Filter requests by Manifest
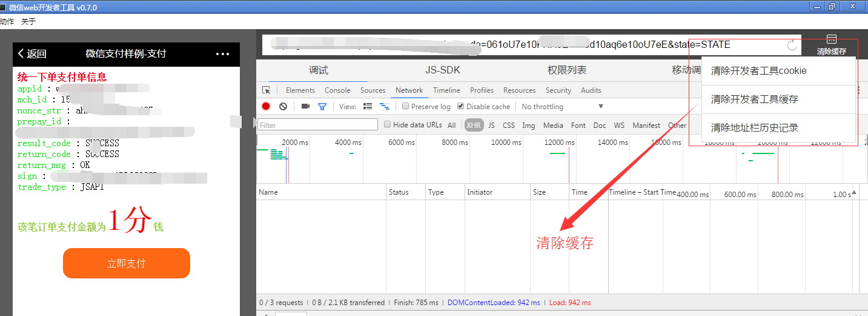 [x=646, y=125]
